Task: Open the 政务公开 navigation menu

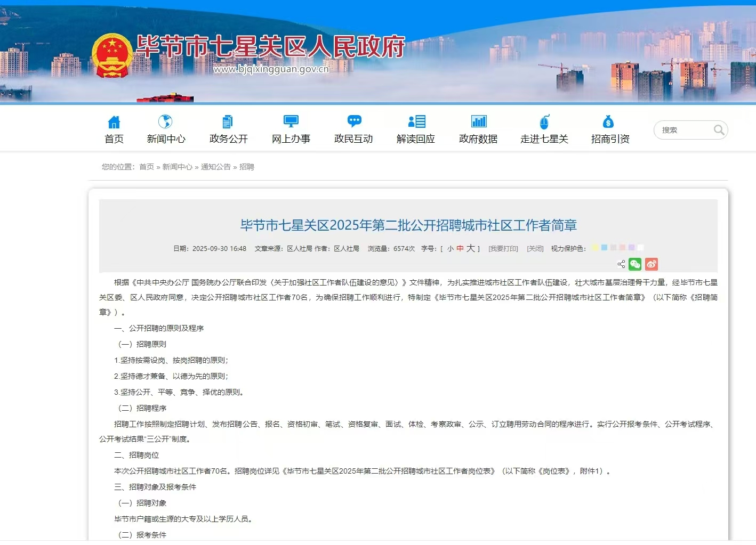Action: [229, 139]
